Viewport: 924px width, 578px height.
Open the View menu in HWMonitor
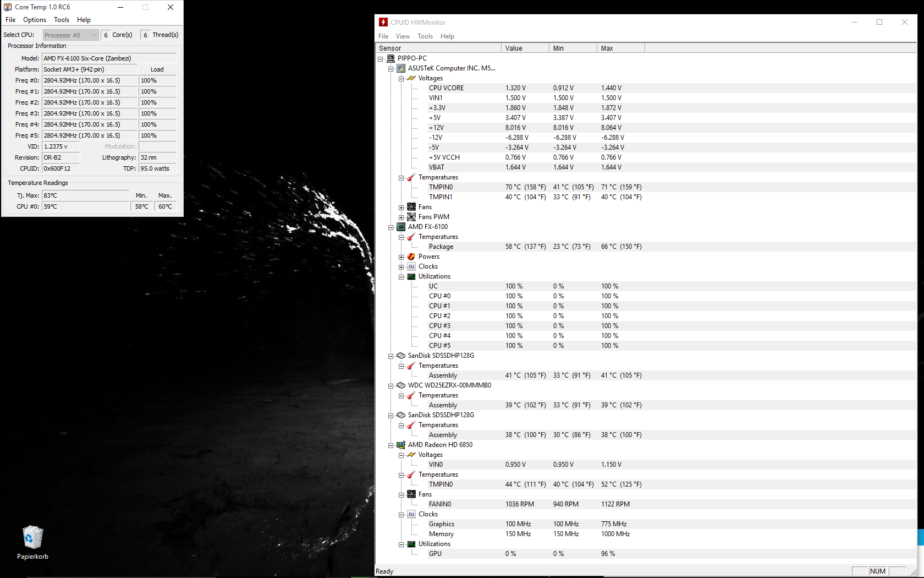click(x=403, y=36)
